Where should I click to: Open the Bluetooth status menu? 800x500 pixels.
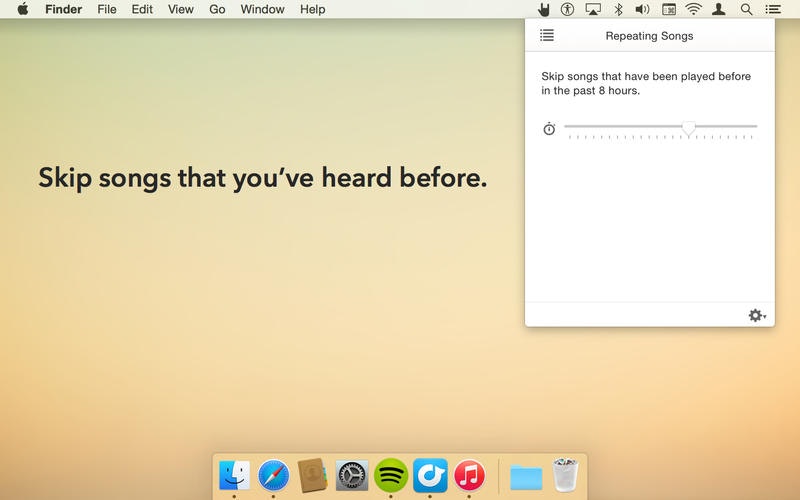pyautogui.click(x=618, y=9)
